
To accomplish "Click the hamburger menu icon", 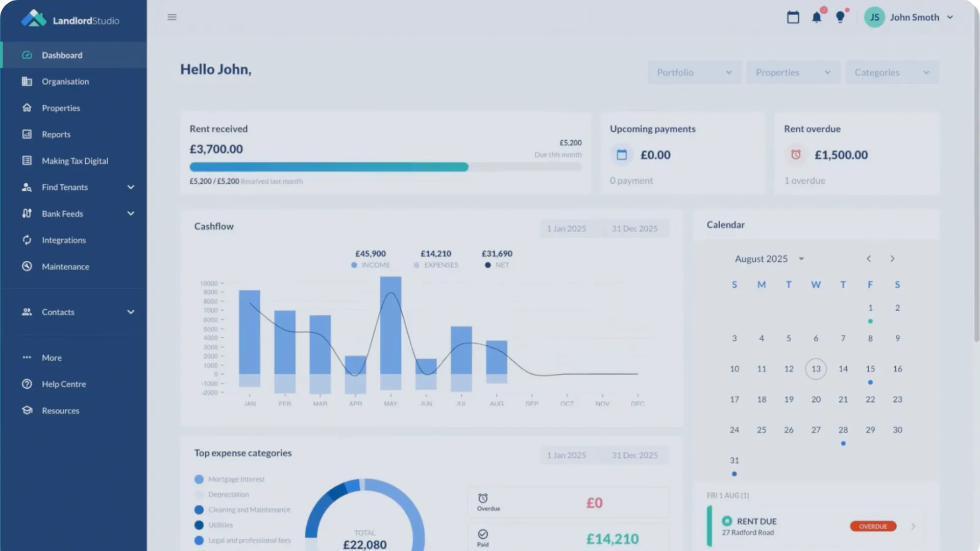I will [x=172, y=17].
